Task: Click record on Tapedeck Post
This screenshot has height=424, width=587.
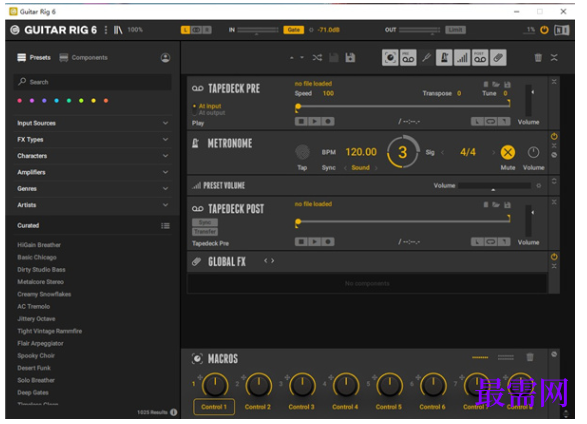Action: pos(328,242)
